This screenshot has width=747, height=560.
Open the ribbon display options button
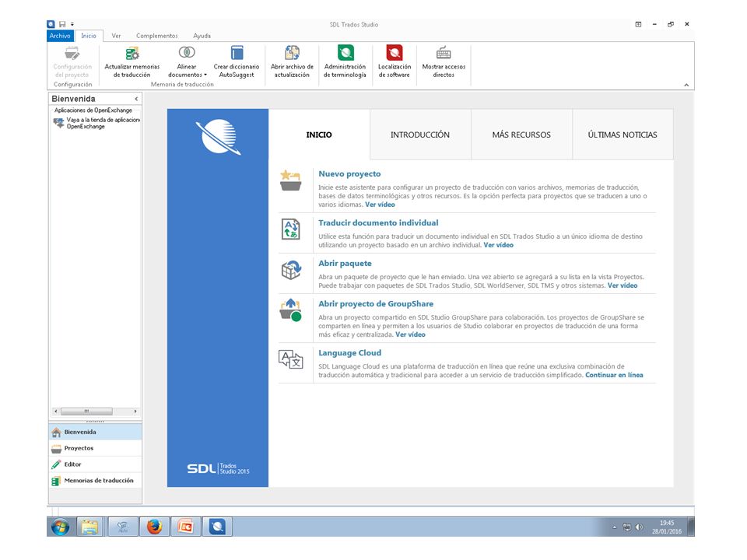click(x=638, y=24)
